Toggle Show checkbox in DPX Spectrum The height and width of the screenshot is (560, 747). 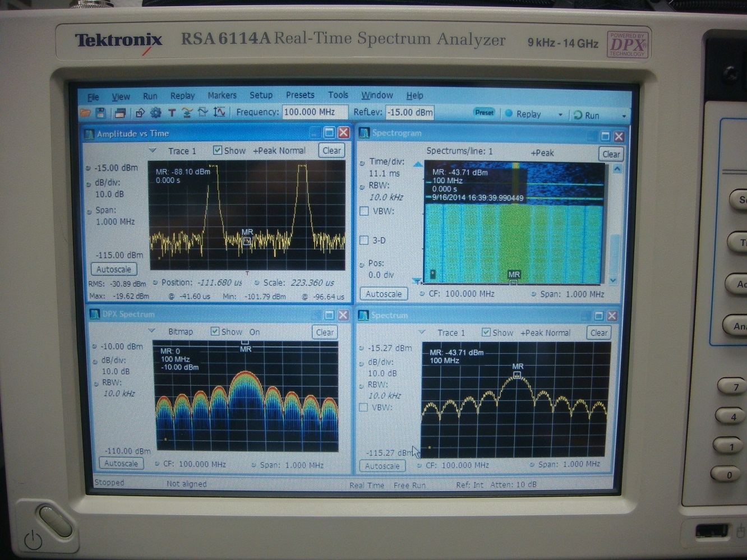click(215, 331)
